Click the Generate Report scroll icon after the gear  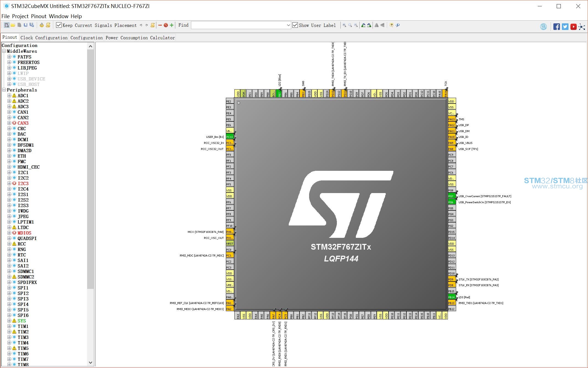pos(48,25)
